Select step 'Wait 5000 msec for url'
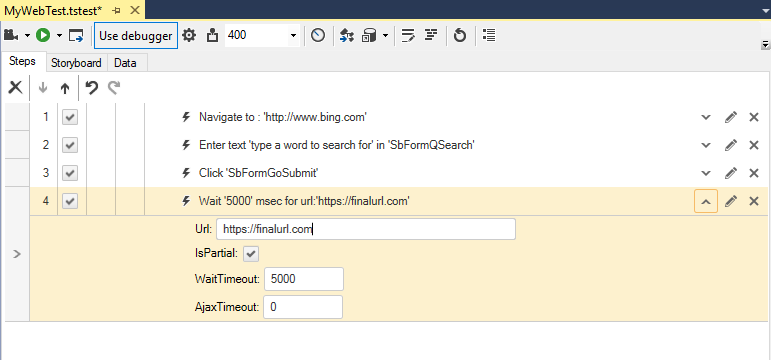The height and width of the screenshot is (360, 771). point(304,201)
